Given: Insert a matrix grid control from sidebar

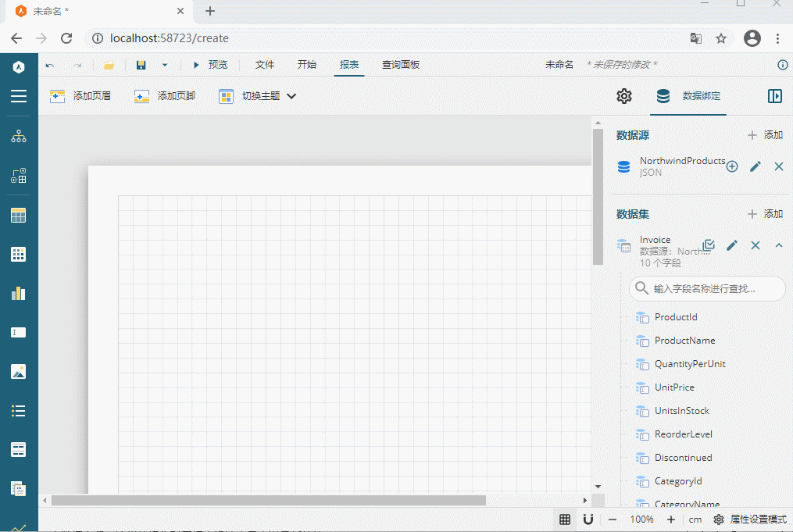Looking at the screenshot, I should (19, 255).
